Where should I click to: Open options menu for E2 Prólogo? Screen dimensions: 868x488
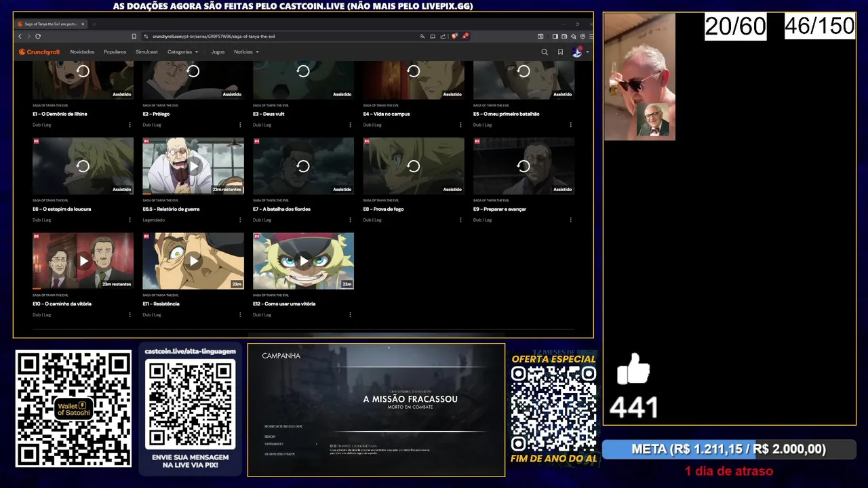(x=240, y=125)
